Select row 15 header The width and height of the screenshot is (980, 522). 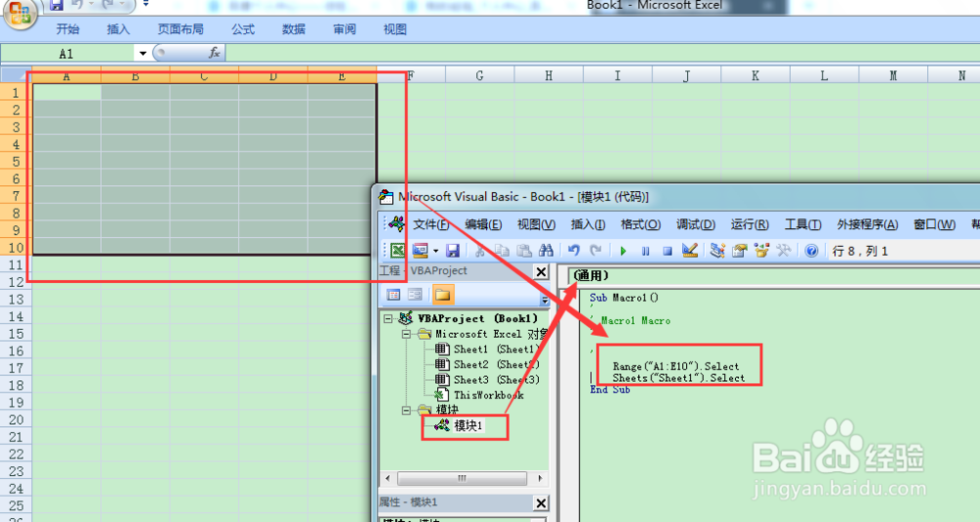[x=17, y=333]
